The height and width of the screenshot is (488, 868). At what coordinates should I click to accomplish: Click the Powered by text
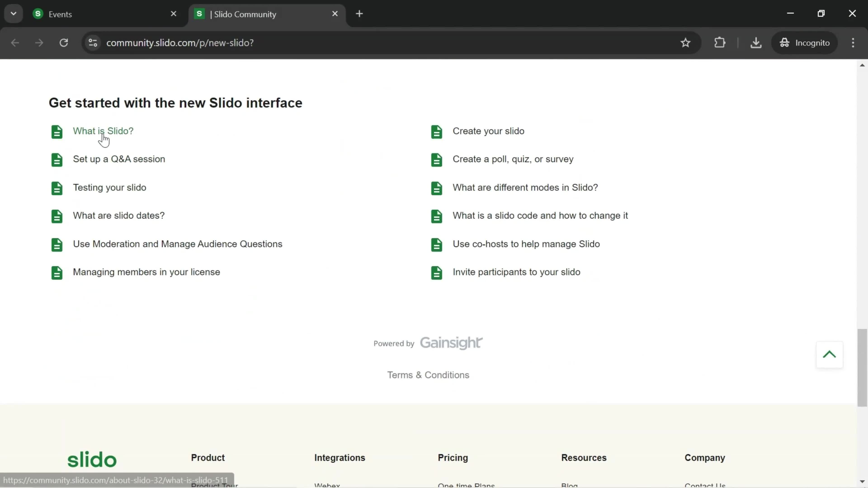[394, 344]
